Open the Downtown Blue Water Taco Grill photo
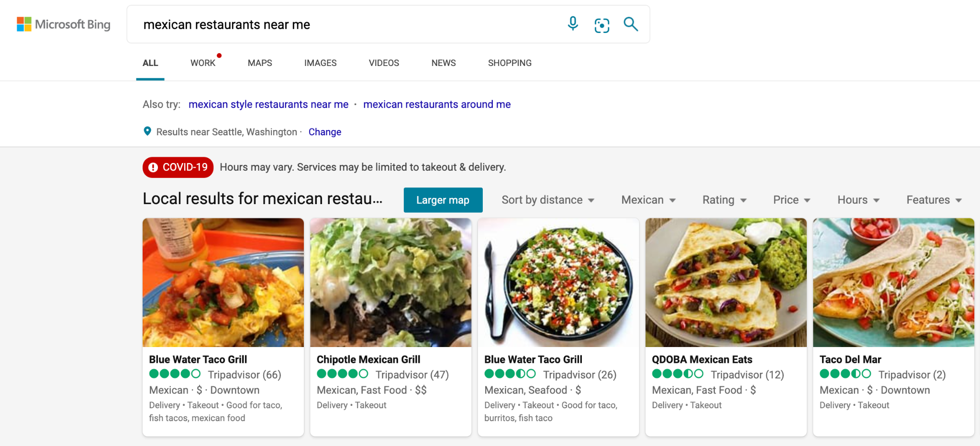Image resolution: width=980 pixels, height=446 pixels. (x=223, y=283)
